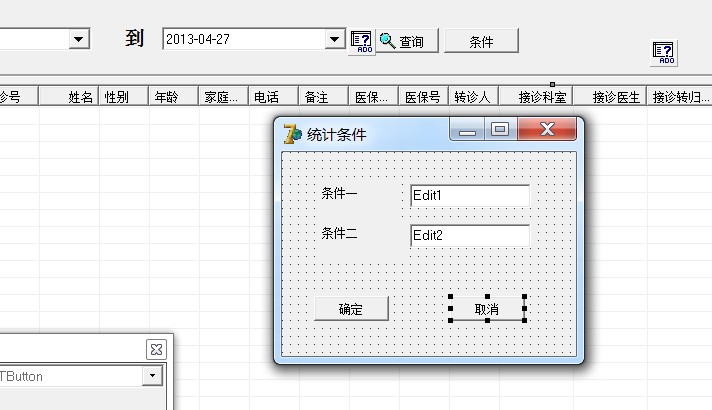Click the 查询 search button

407,41
